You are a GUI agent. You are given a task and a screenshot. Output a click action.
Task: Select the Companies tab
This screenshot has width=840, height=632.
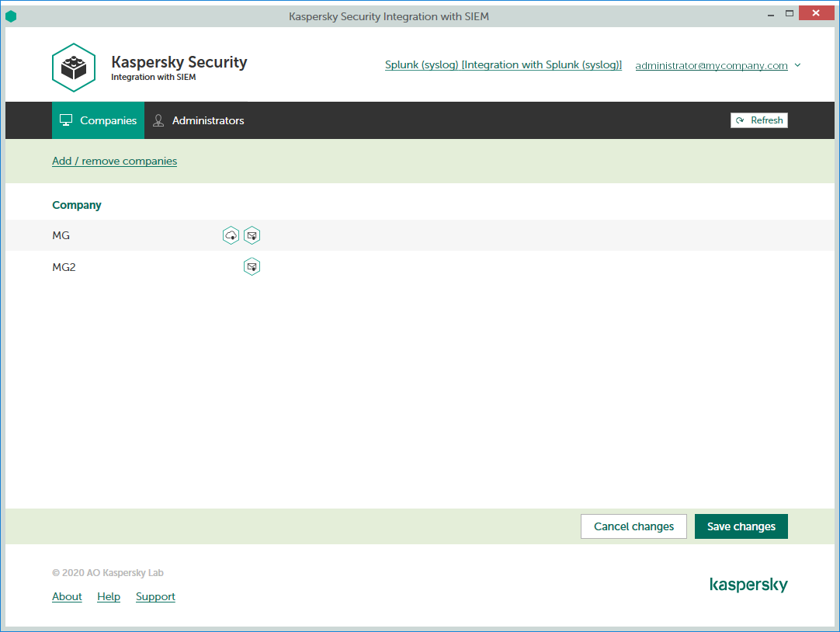(98, 120)
